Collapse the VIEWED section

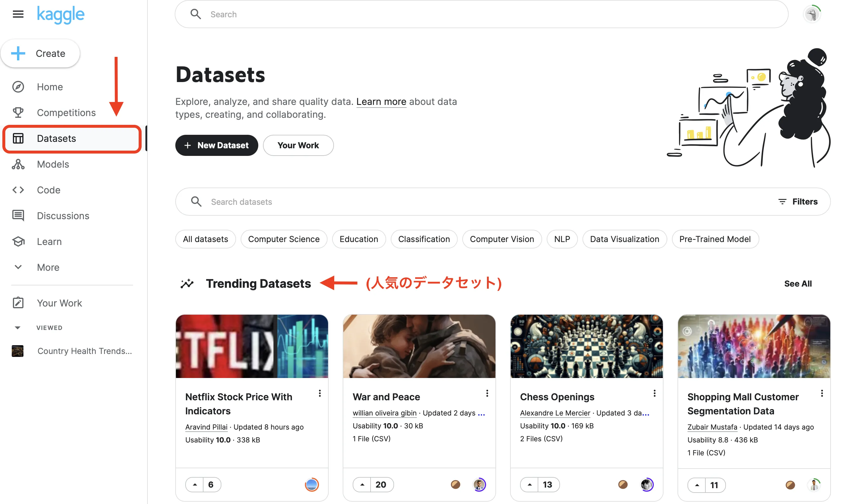click(18, 328)
